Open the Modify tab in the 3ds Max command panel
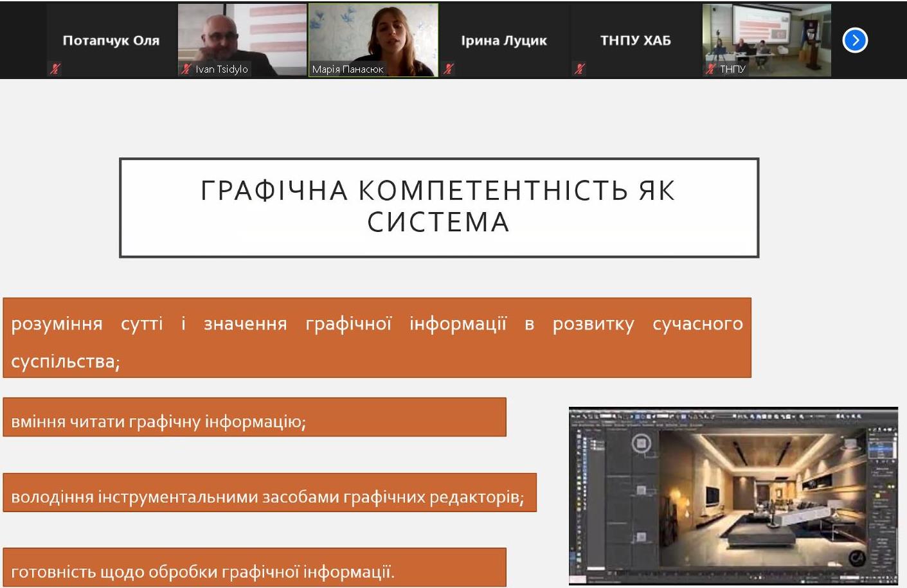Image resolution: width=907 pixels, height=588 pixels. [876, 429]
